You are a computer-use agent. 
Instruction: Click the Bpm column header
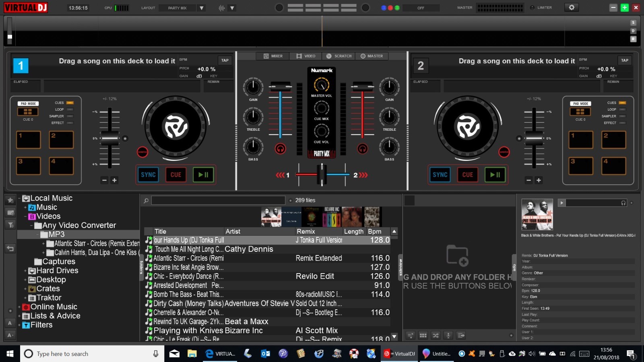[378, 231]
